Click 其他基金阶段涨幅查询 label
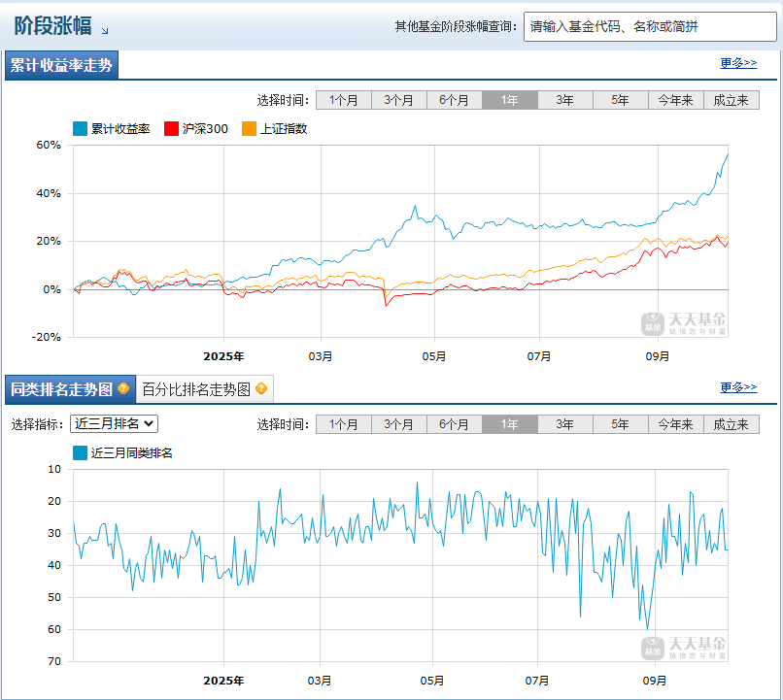 click(456, 26)
